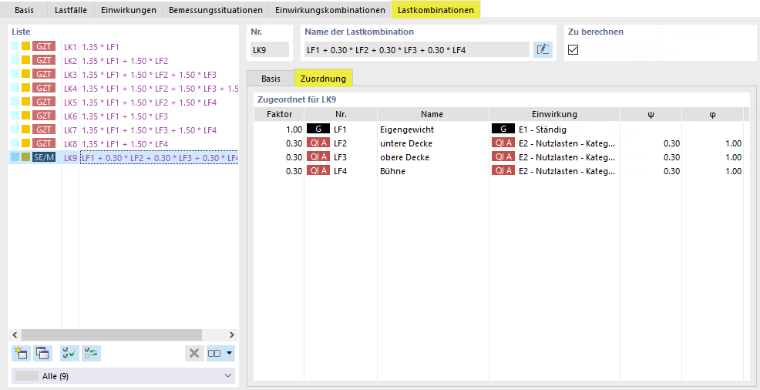
Task: Click the GZT badge of LK1
Action: tap(44, 47)
